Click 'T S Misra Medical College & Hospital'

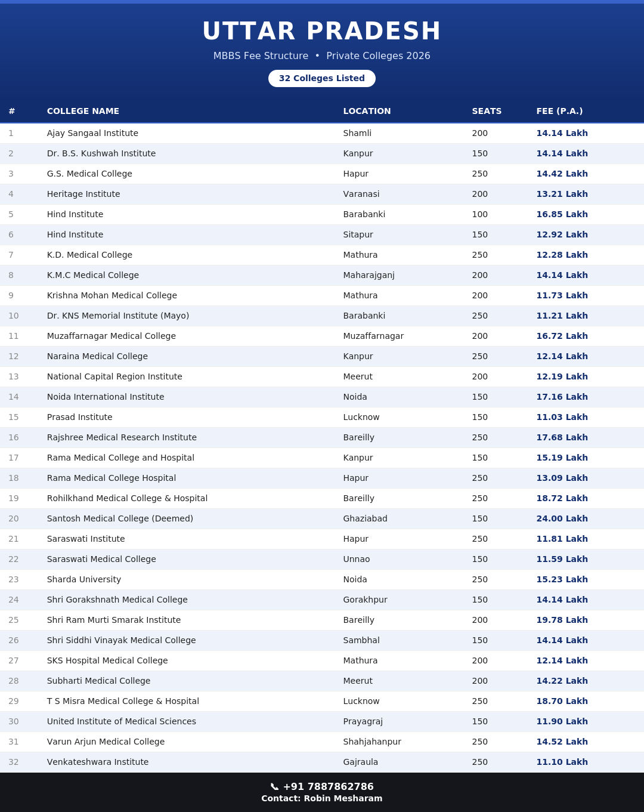point(123,701)
